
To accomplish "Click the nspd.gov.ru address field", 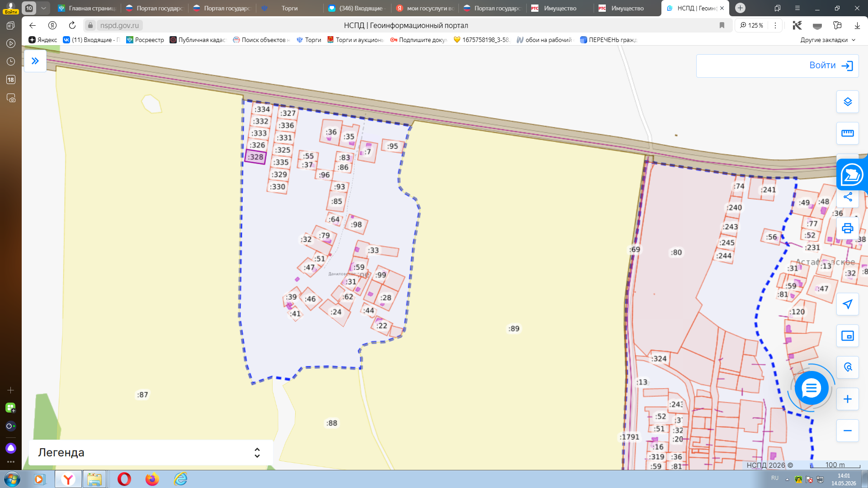I will click(119, 25).
